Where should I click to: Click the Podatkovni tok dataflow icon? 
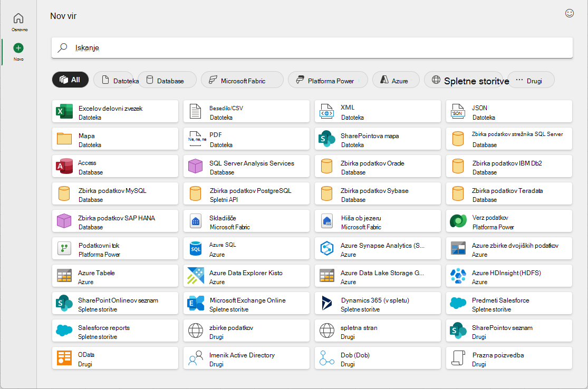coord(64,248)
